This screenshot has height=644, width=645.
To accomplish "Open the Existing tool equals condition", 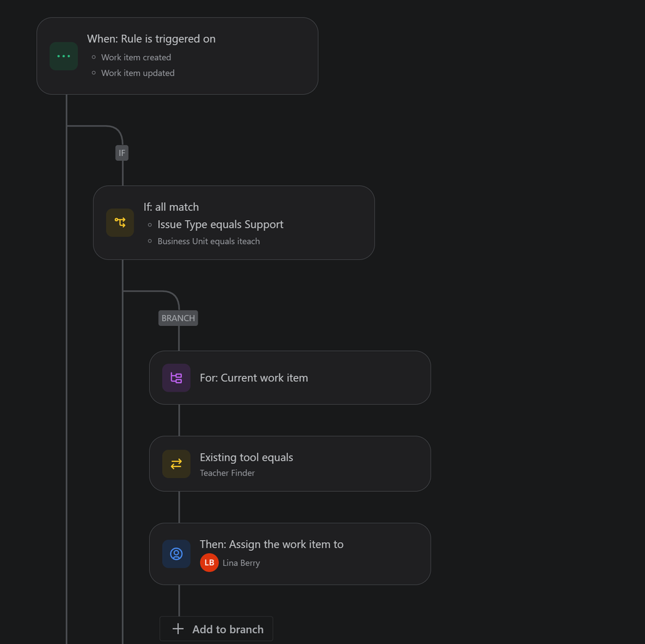I will pos(290,464).
